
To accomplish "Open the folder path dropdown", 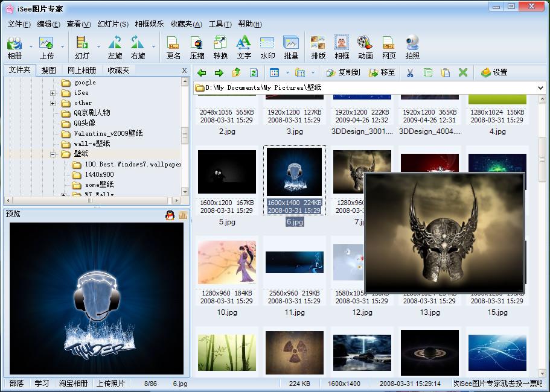I will [x=540, y=88].
